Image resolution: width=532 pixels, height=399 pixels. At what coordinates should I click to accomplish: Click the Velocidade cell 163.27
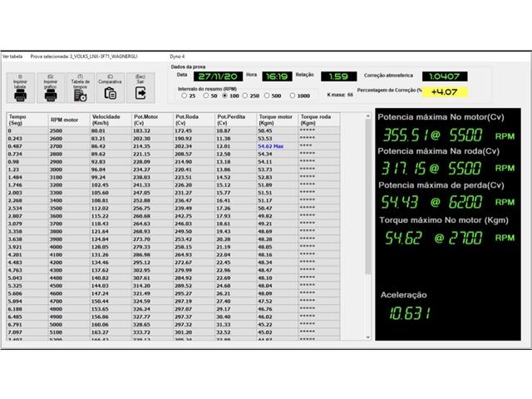pos(111,332)
